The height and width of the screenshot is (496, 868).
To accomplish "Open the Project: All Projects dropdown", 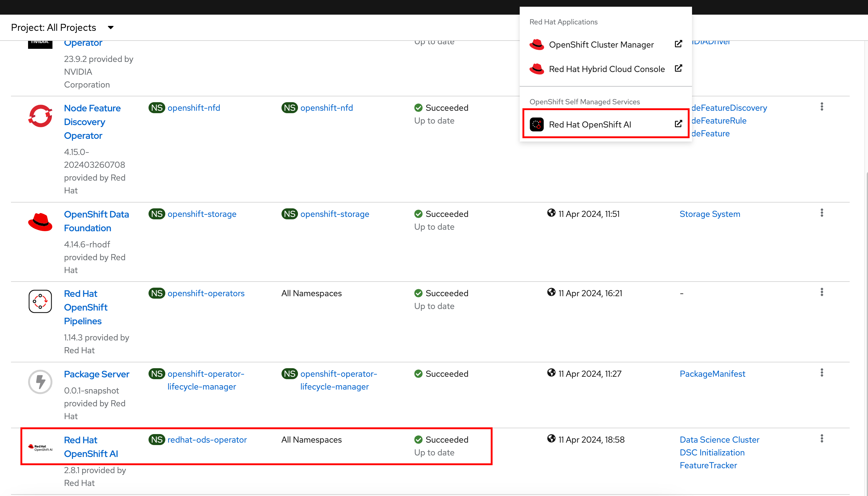I will [62, 27].
